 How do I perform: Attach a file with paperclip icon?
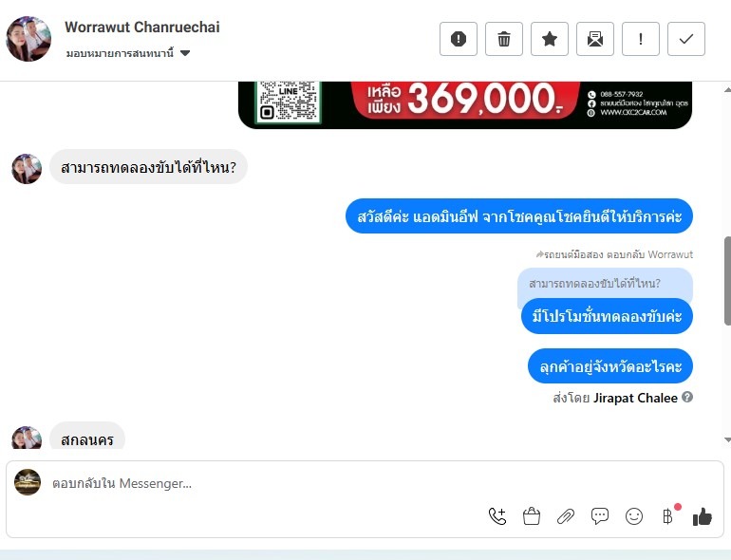coord(566,516)
